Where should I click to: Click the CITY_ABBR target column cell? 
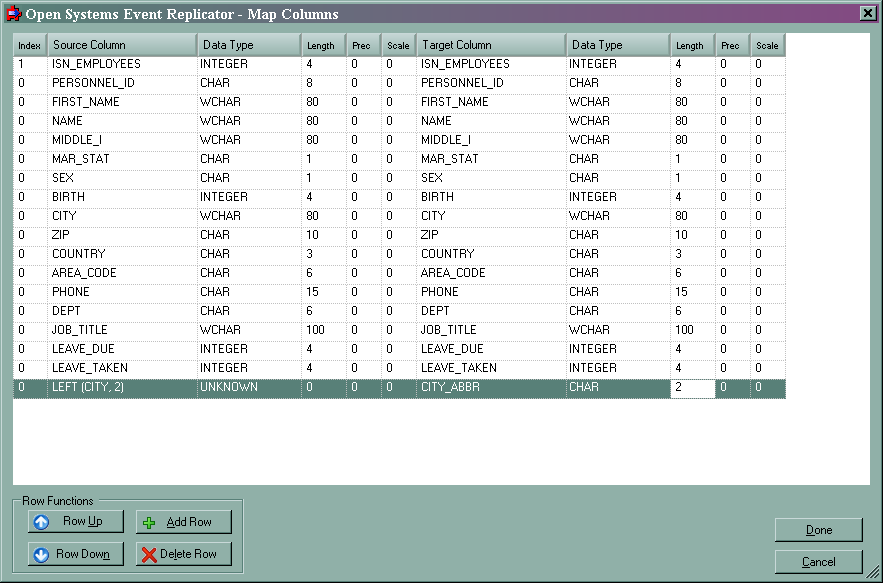click(x=490, y=388)
